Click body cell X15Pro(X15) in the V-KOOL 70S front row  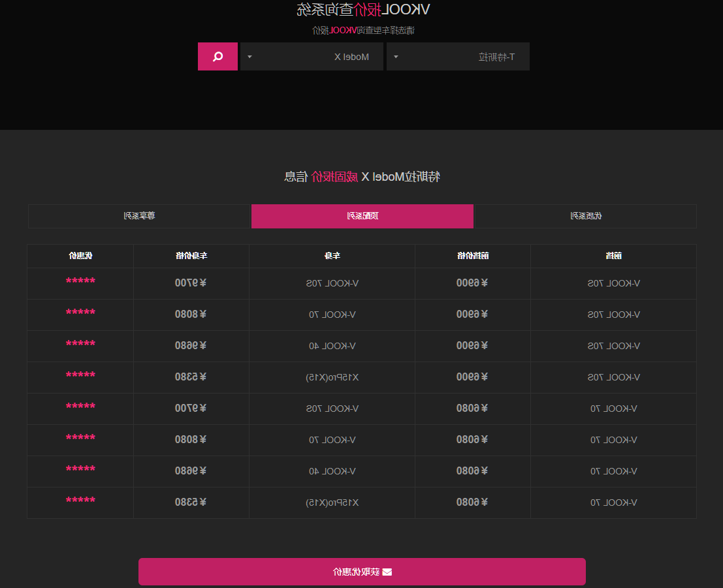pyautogui.click(x=332, y=377)
